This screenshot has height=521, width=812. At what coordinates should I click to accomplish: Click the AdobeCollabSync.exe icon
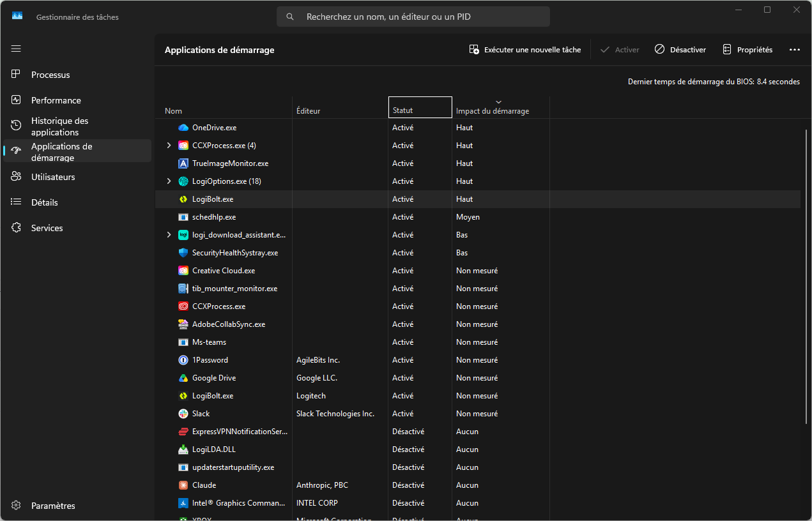pos(183,324)
